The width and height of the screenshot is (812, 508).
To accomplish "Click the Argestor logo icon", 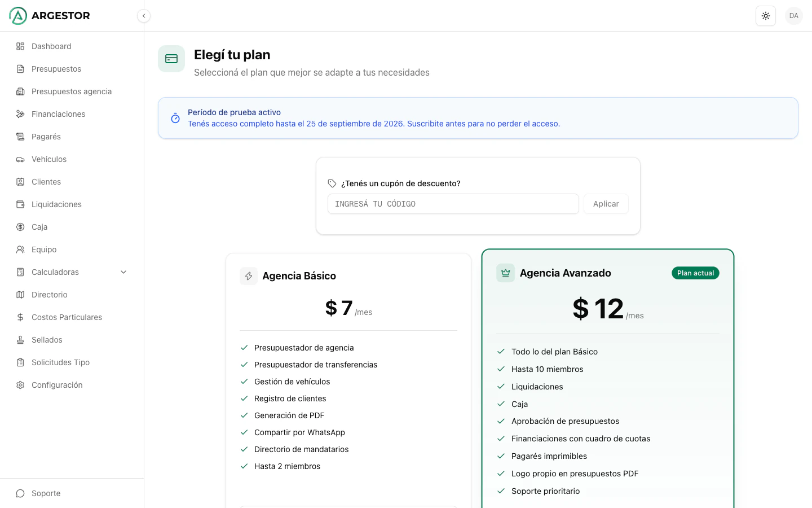I will pos(18,16).
